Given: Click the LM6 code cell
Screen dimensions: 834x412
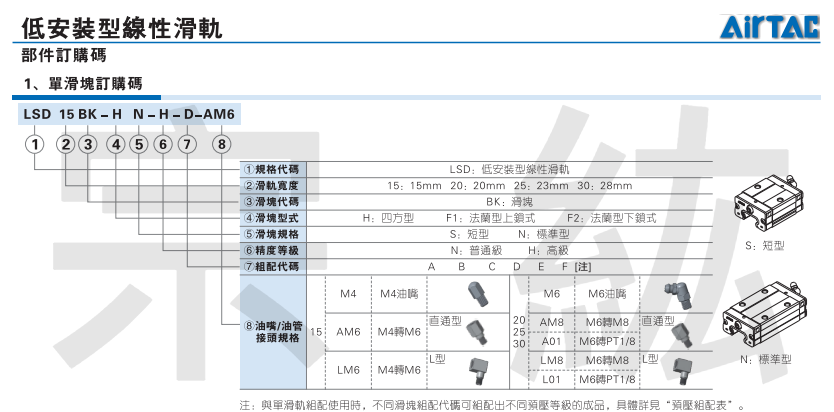Looking at the screenshot, I should pos(348,370).
